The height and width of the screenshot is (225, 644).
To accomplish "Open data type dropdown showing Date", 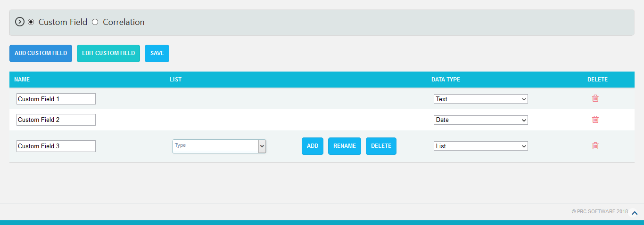I will click(480, 120).
